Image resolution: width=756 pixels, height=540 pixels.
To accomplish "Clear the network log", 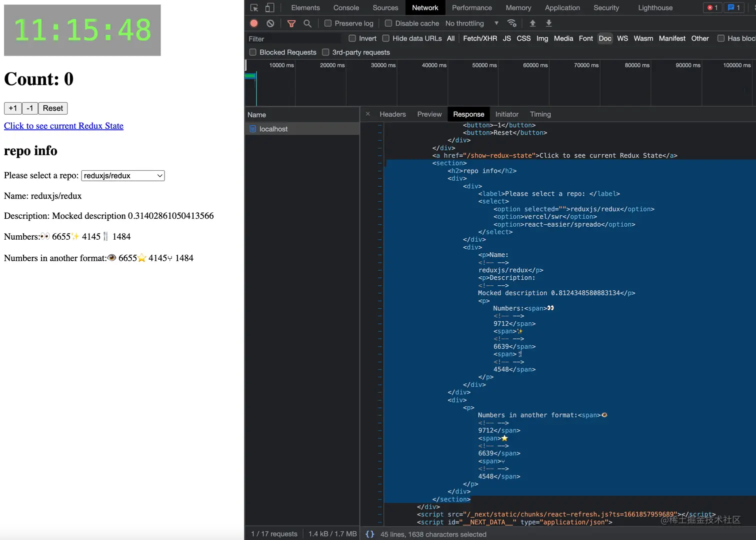I will (x=270, y=24).
